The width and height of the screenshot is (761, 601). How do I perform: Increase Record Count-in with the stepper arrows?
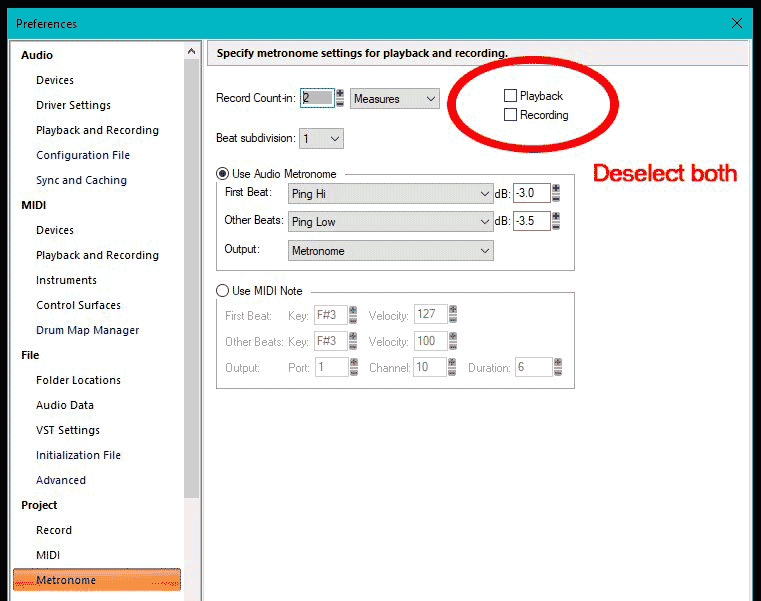point(340,94)
